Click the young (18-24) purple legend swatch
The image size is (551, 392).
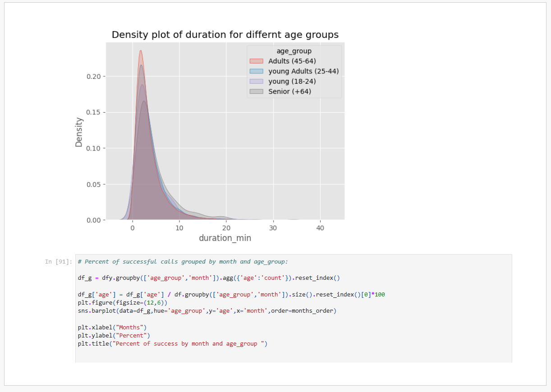point(257,82)
